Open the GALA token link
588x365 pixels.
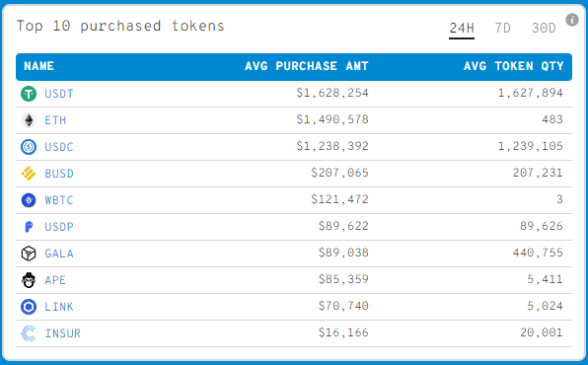point(59,254)
